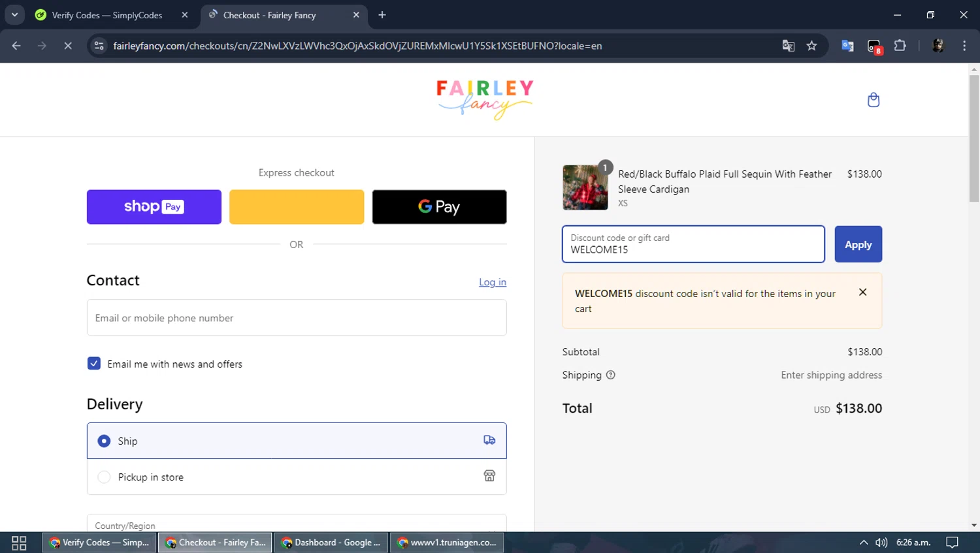
Task: Focus the email or mobile phone field
Action: [x=297, y=318]
